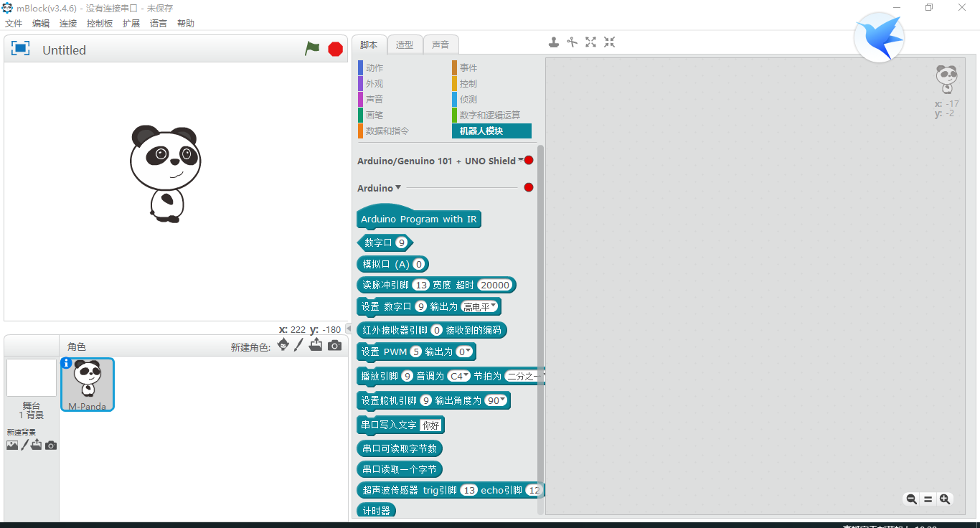The width and height of the screenshot is (980, 528).
Task: Choose new sprite from library icon
Action: pos(283,345)
